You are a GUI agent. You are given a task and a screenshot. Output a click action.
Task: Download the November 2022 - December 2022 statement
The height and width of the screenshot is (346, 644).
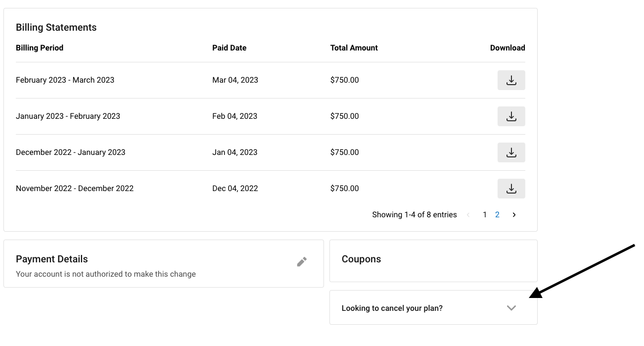(x=511, y=189)
